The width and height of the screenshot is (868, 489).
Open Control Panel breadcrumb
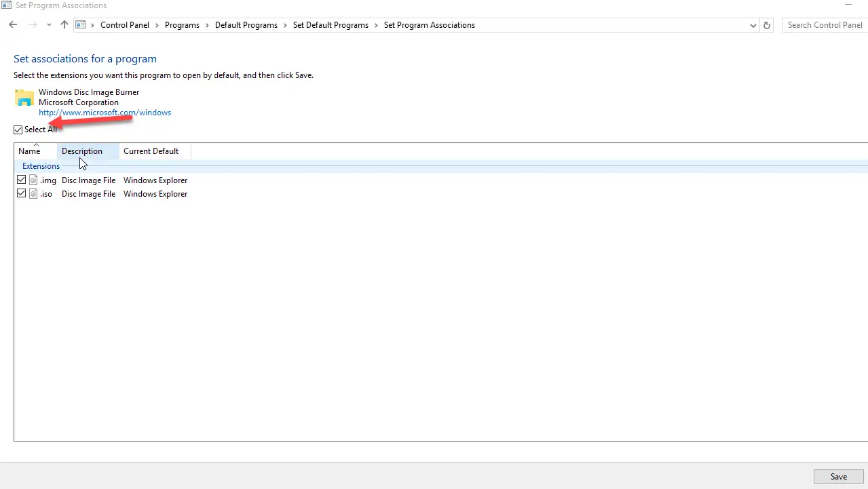pos(125,25)
